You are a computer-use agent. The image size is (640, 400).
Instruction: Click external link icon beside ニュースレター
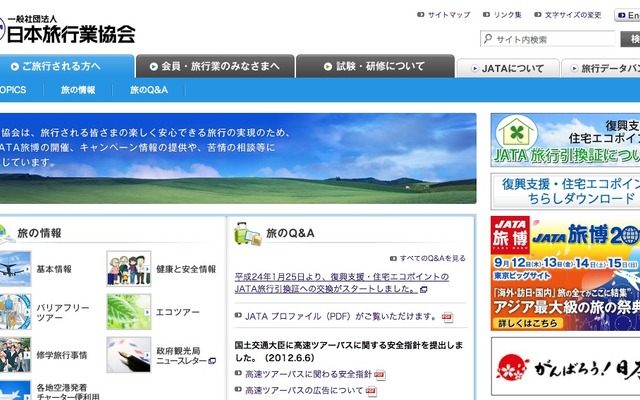212,361
